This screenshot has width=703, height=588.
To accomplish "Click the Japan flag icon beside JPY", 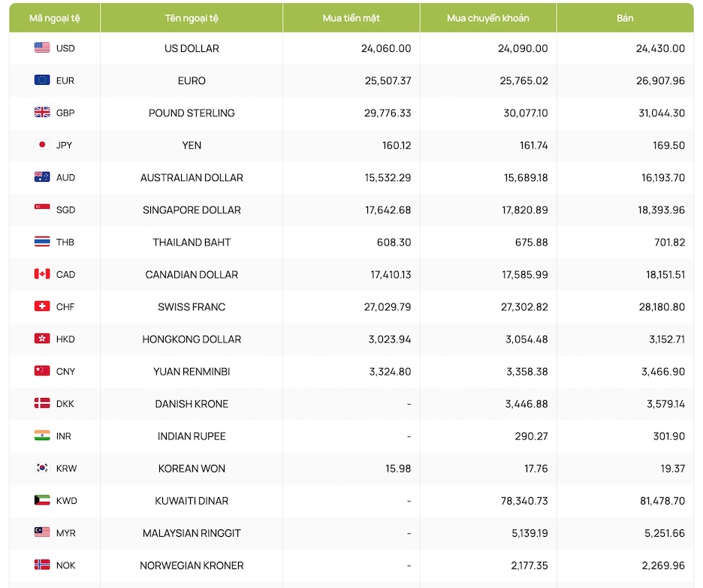I will pos(42,145).
